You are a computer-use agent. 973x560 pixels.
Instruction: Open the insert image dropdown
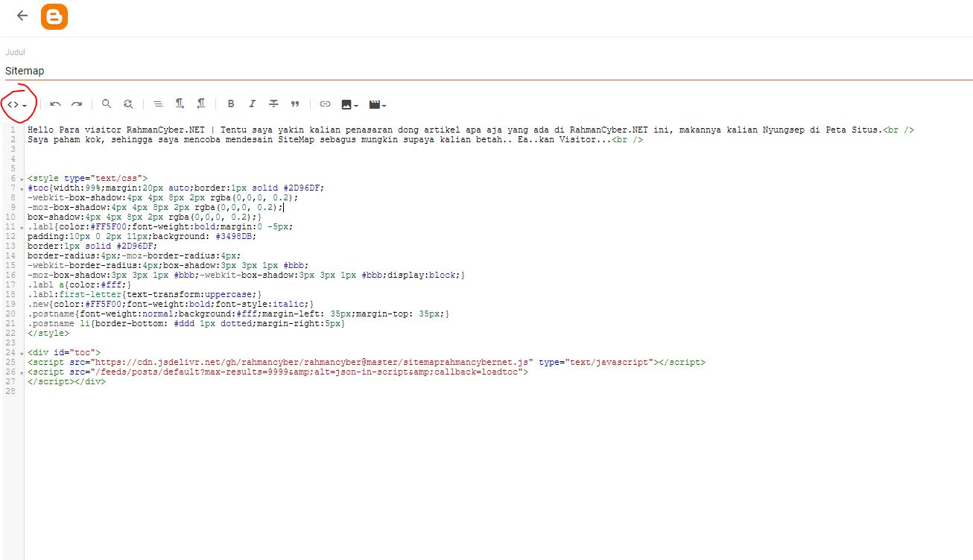point(350,105)
